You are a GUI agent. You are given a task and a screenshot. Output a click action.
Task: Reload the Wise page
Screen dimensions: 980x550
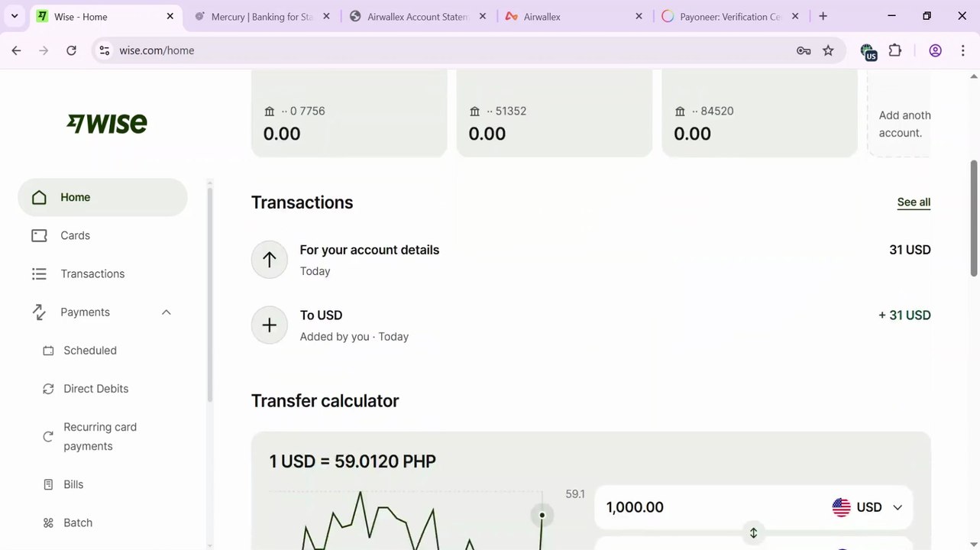click(x=71, y=50)
